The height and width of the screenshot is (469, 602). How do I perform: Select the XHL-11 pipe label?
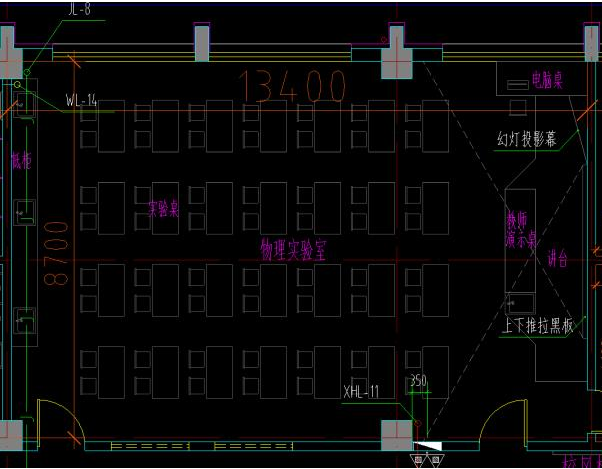pyautogui.click(x=361, y=391)
